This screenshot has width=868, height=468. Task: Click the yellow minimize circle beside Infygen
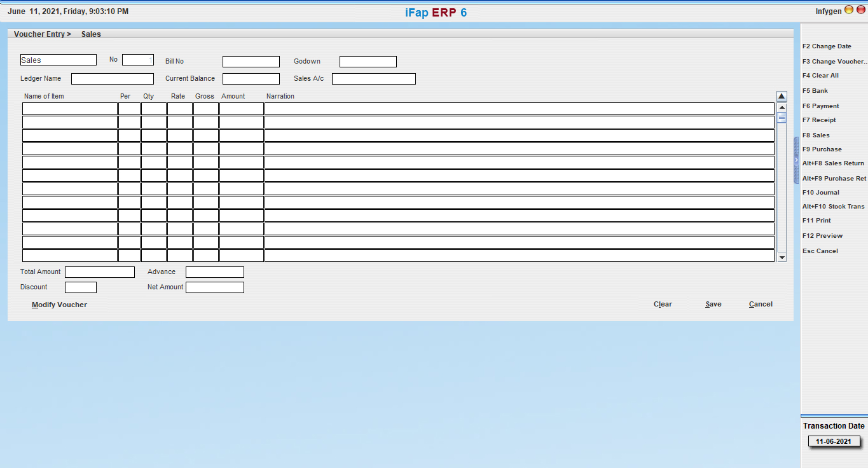click(848, 10)
